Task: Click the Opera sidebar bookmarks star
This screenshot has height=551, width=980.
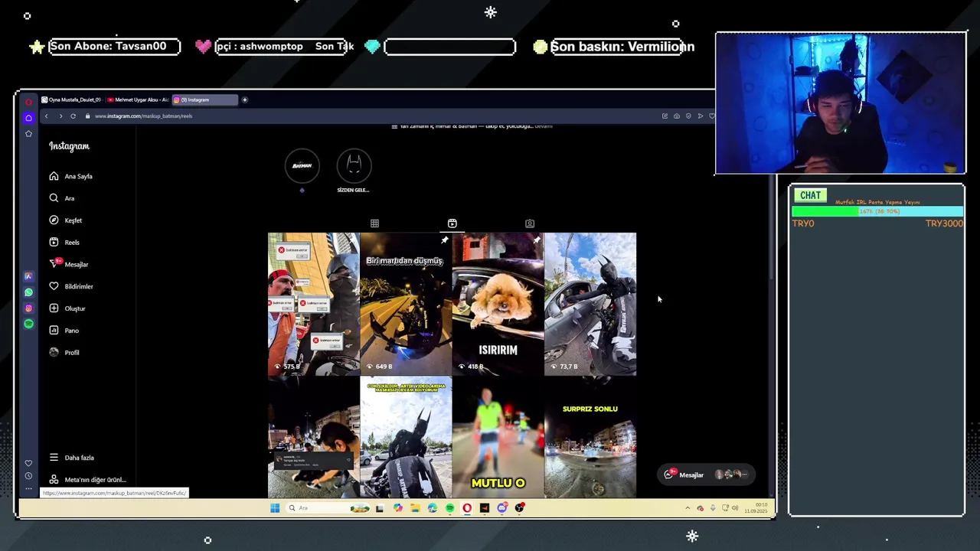Action: (28, 134)
